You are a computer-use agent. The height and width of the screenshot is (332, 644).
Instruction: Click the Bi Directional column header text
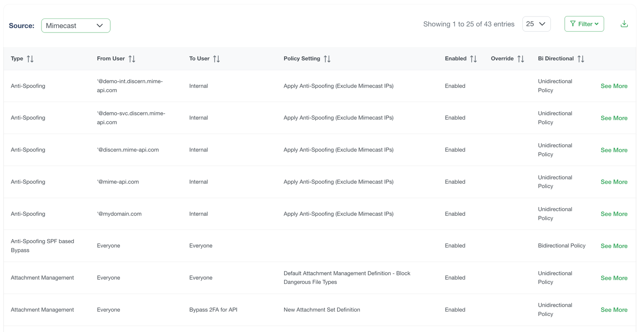(x=556, y=59)
